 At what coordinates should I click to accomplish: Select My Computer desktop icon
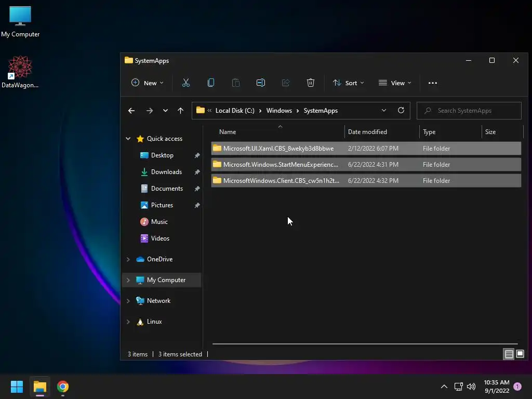(20, 22)
